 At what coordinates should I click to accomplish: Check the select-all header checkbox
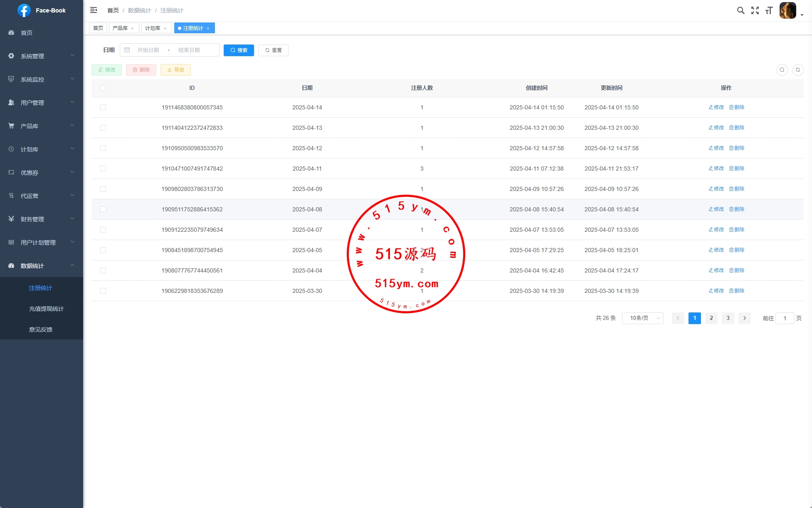103,88
